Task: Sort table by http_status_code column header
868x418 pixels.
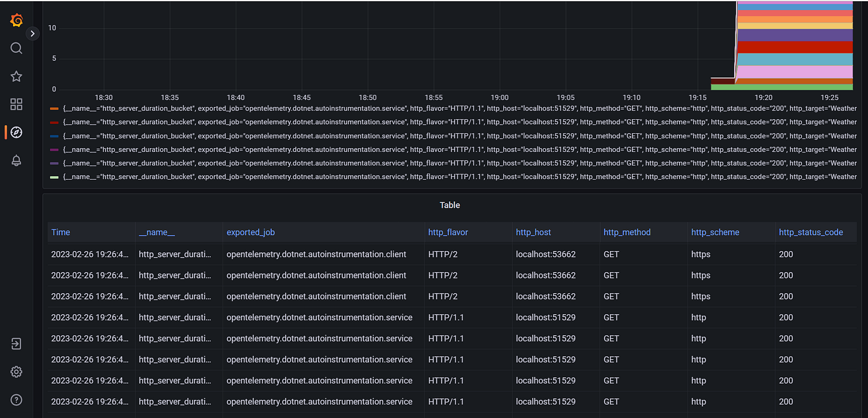Action: click(811, 232)
